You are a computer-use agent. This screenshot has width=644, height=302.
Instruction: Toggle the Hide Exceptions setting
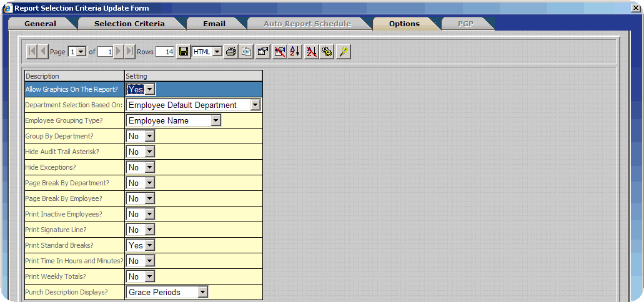point(141,168)
